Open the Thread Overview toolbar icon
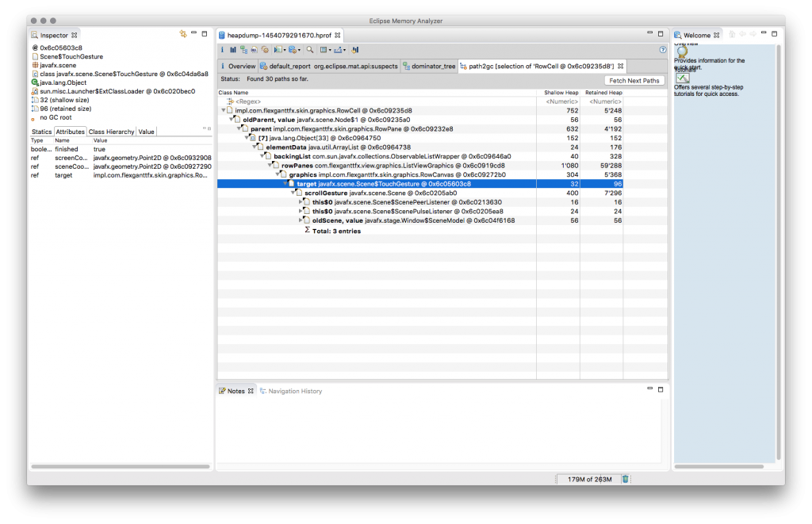The width and height of the screenshot is (812, 524). point(265,50)
